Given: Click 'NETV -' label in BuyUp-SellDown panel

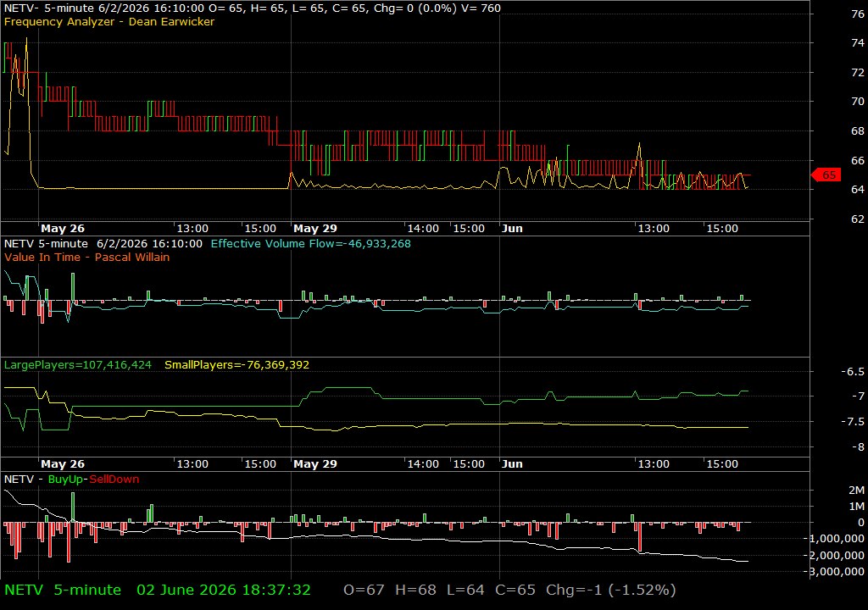Looking at the screenshot, I should point(23,480).
